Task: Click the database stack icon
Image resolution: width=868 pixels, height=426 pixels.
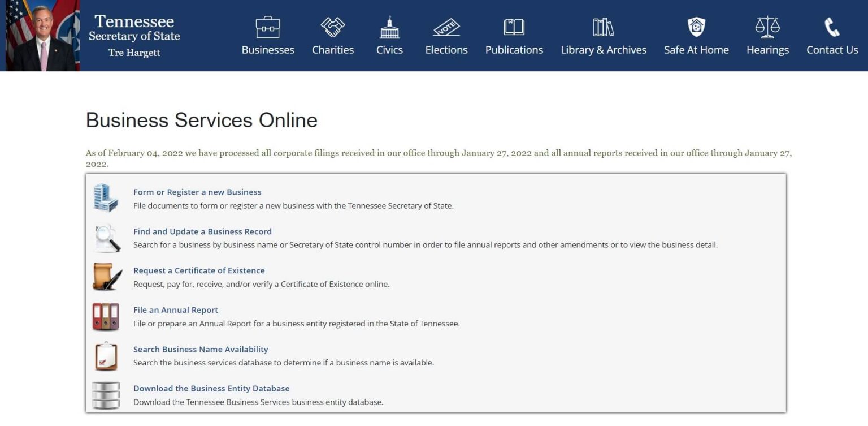Action: tap(107, 394)
